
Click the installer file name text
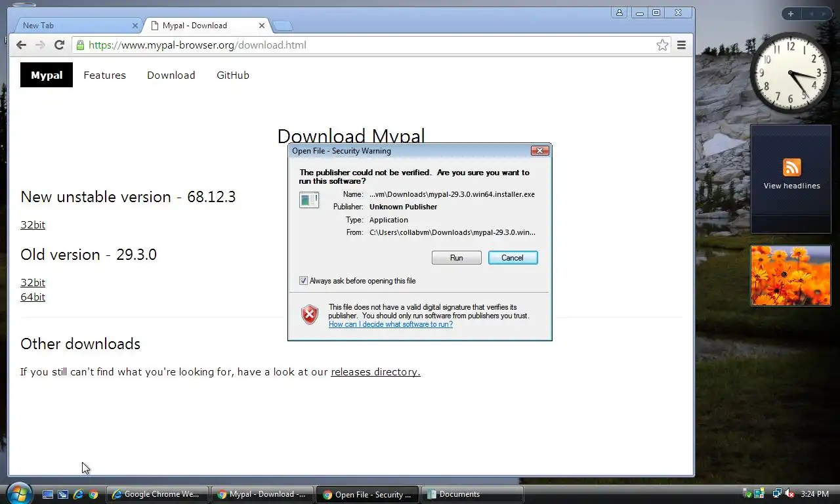coord(452,194)
